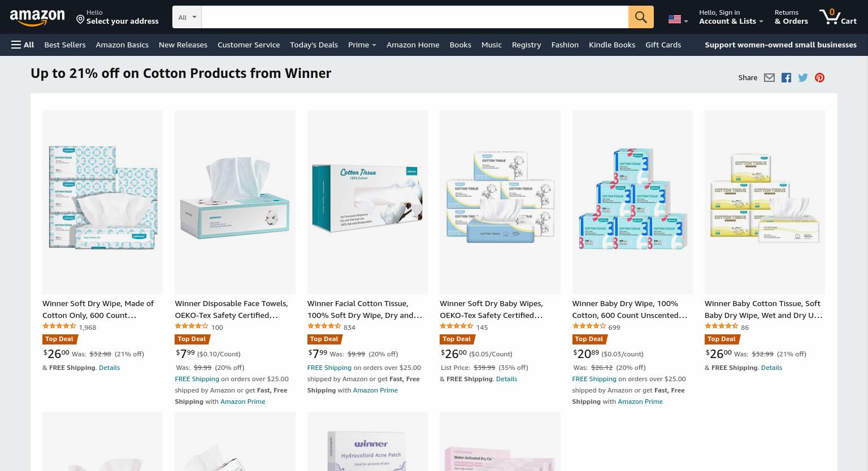The image size is (868, 471).
Task: Open Today's Deals in the nav bar
Action: click(314, 45)
